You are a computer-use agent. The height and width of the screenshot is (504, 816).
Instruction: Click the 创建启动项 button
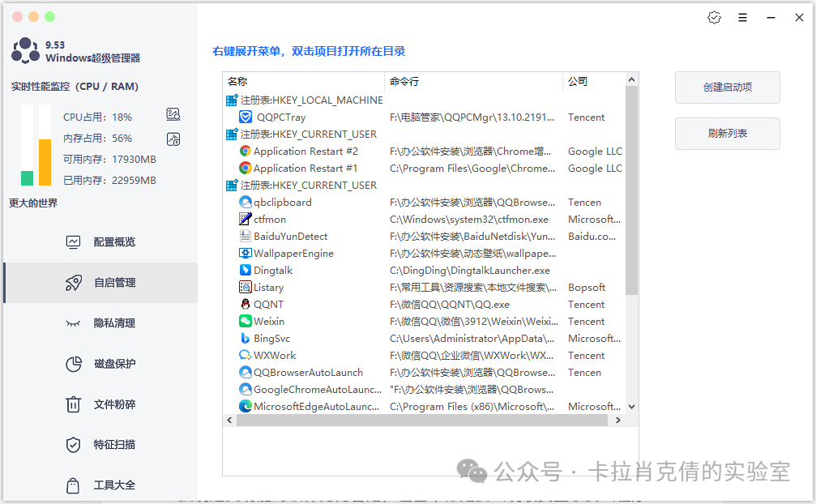coord(727,88)
